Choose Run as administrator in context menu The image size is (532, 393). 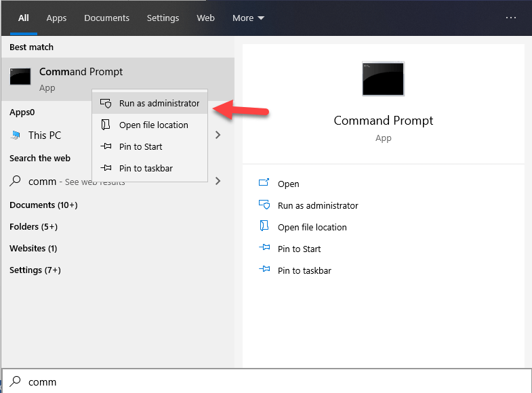150,104
